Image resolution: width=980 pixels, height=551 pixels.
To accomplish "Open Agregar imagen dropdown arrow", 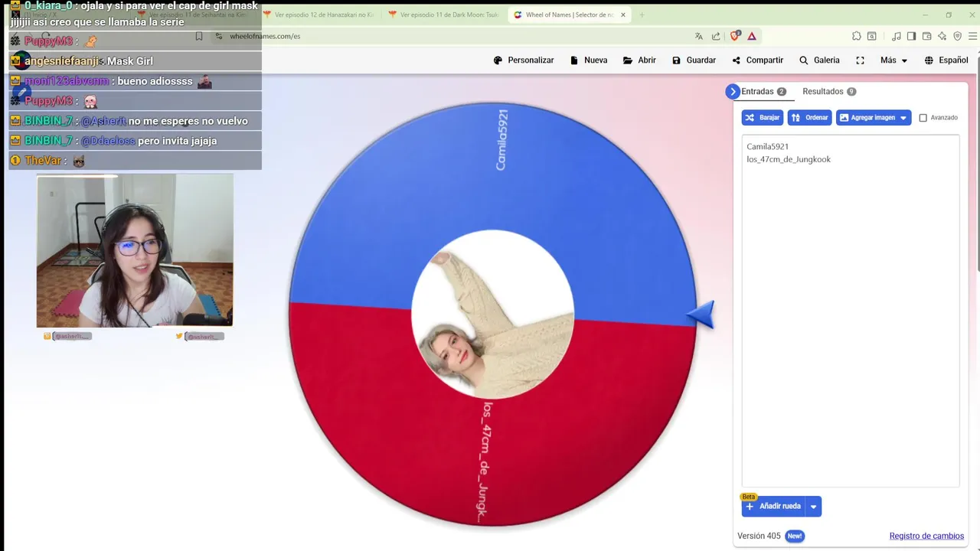I will [904, 118].
